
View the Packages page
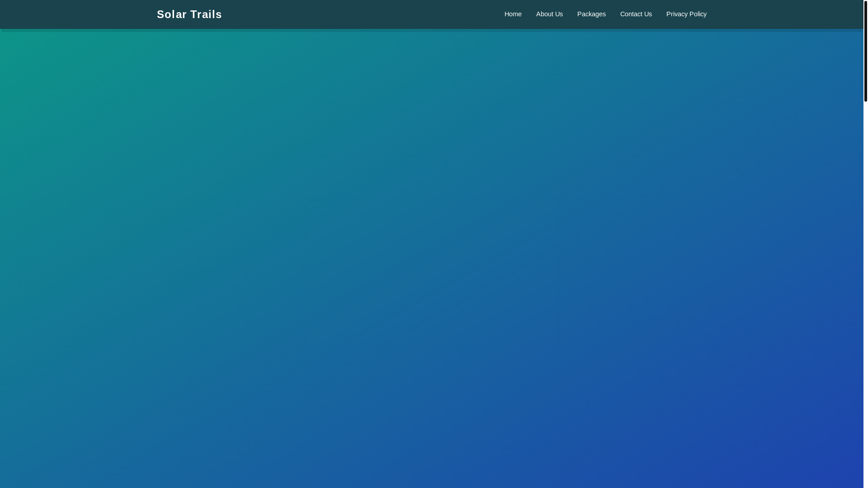(591, 14)
